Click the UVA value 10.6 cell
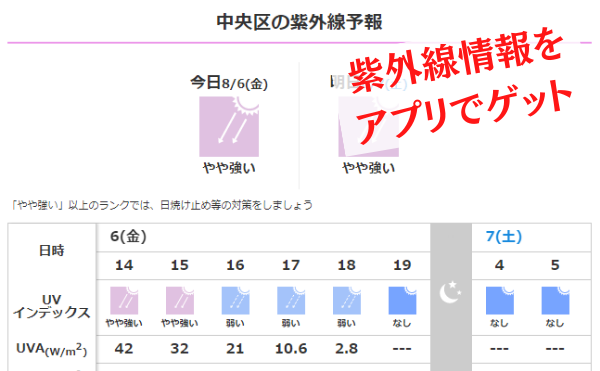This screenshot has height=371, width=600. (291, 349)
